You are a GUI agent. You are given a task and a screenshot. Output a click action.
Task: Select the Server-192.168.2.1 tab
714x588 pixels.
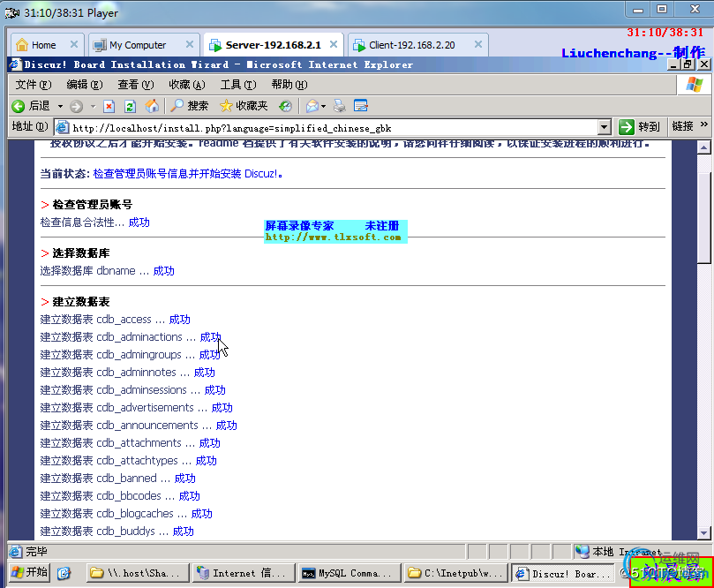(x=273, y=45)
